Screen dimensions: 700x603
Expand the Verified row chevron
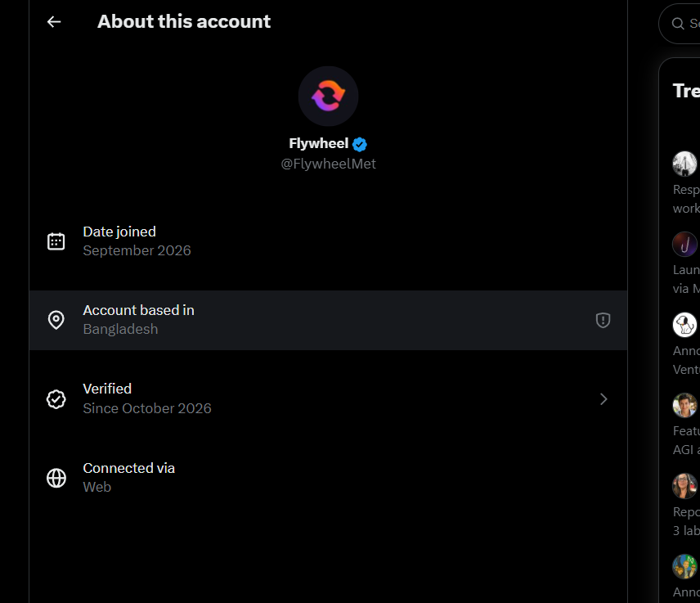tap(604, 399)
